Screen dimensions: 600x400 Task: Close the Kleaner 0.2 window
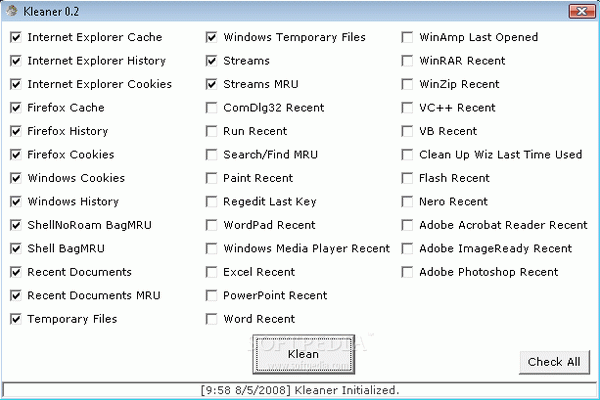click(x=582, y=11)
